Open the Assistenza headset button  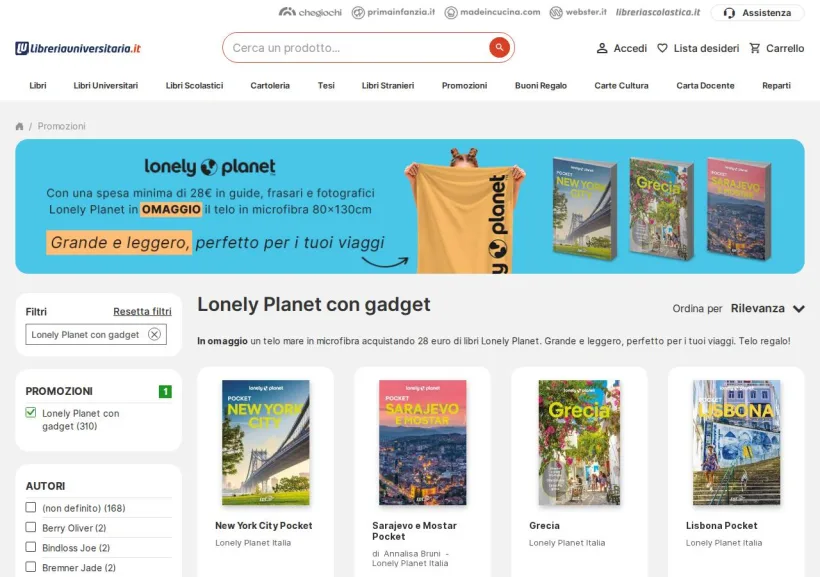(x=757, y=13)
